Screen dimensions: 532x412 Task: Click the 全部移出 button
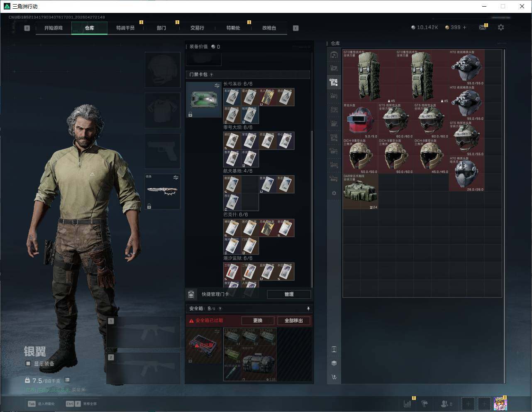(294, 321)
